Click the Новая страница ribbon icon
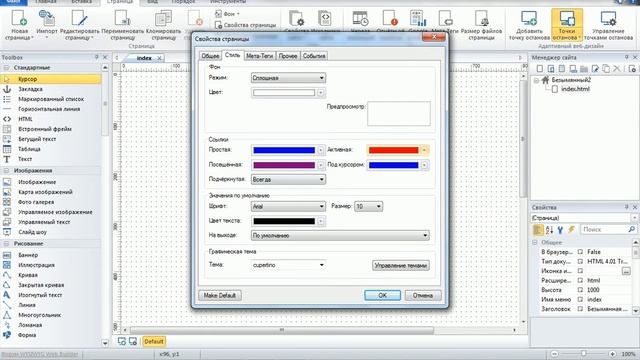 point(19,24)
